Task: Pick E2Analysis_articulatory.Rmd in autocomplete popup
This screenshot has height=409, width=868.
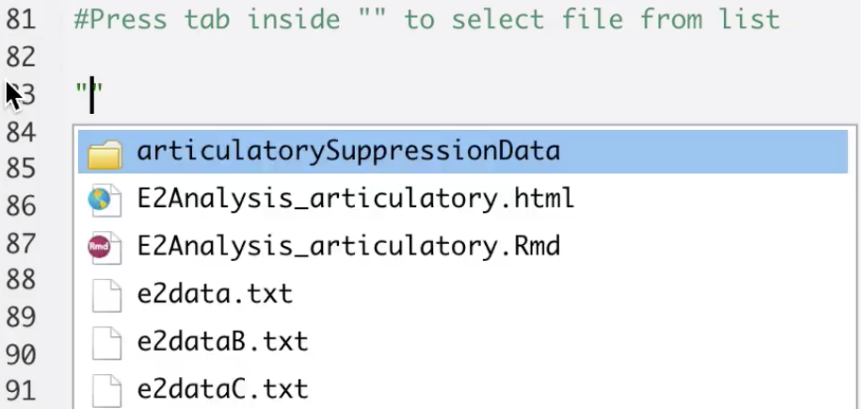Action: (463, 247)
